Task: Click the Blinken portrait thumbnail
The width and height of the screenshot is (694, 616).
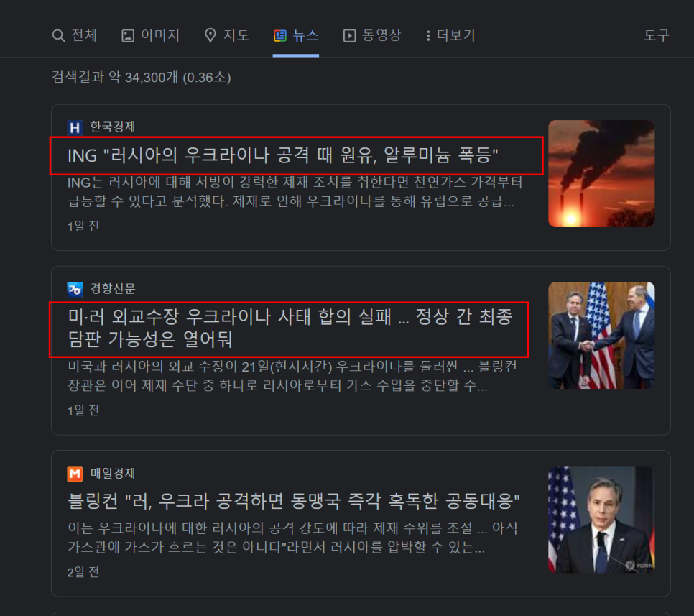Action: [601, 520]
